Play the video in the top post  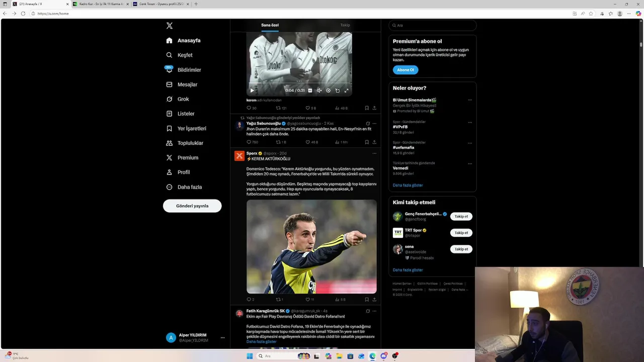coord(252,90)
